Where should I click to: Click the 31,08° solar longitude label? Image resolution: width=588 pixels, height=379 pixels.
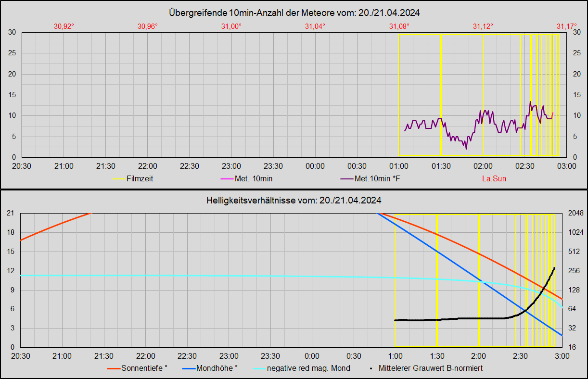399,26
